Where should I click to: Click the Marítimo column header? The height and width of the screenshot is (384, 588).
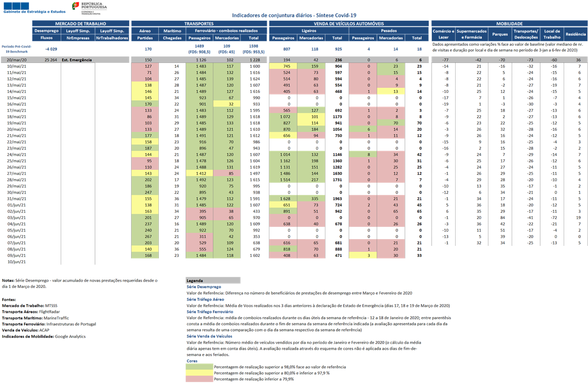click(x=172, y=31)
